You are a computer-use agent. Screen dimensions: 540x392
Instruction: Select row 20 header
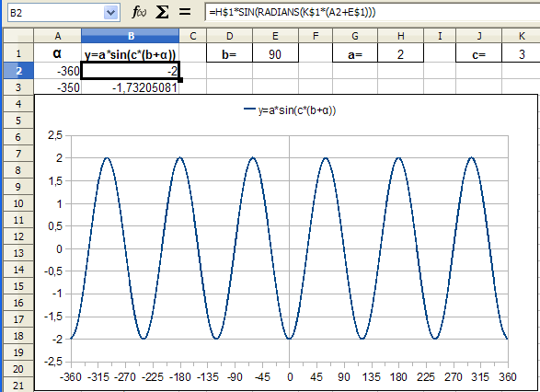point(18,369)
